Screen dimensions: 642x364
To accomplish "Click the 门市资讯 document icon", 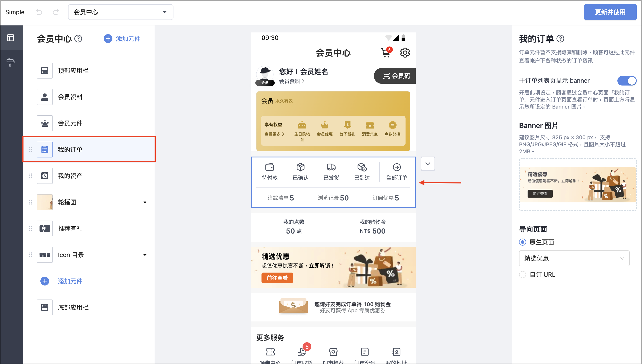I will pyautogui.click(x=365, y=352).
